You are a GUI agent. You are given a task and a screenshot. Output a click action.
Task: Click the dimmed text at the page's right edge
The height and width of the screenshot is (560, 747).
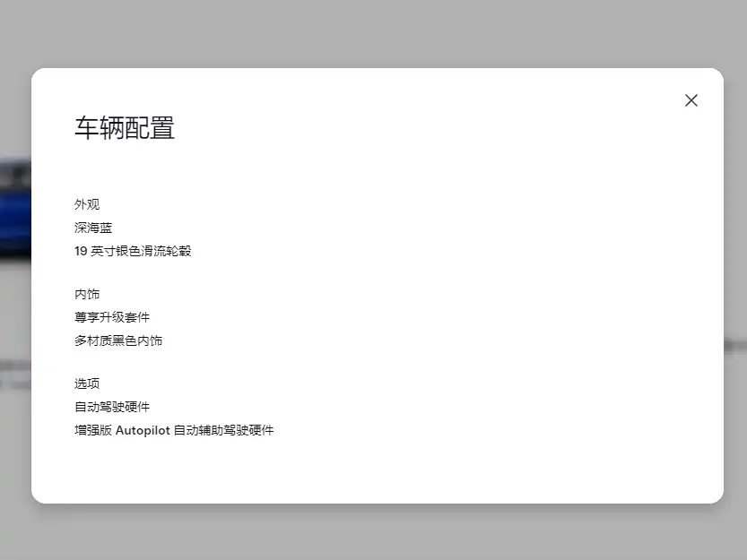pyautogui.click(x=734, y=344)
